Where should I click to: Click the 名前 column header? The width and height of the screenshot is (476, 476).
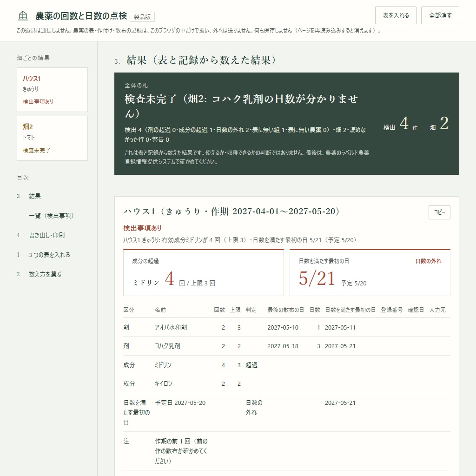point(160,310)
